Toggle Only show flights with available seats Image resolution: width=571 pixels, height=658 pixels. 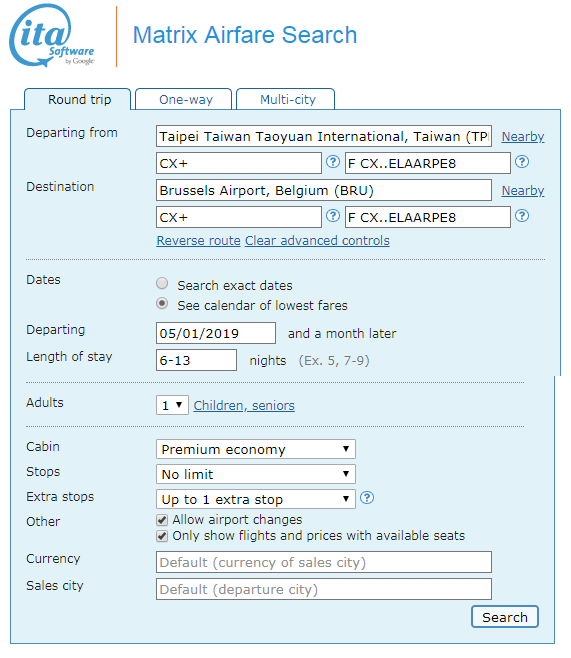[x=162, y=536]
